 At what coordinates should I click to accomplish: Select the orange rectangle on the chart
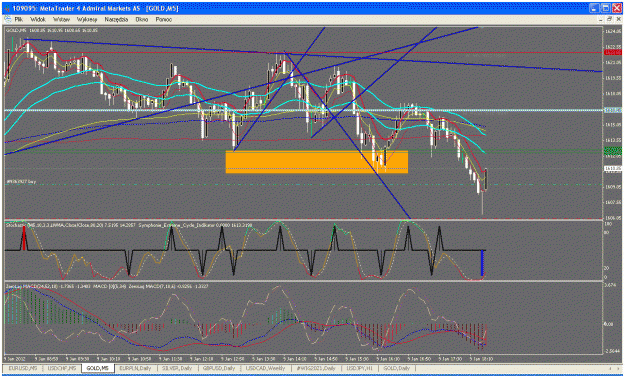point(316,161)
